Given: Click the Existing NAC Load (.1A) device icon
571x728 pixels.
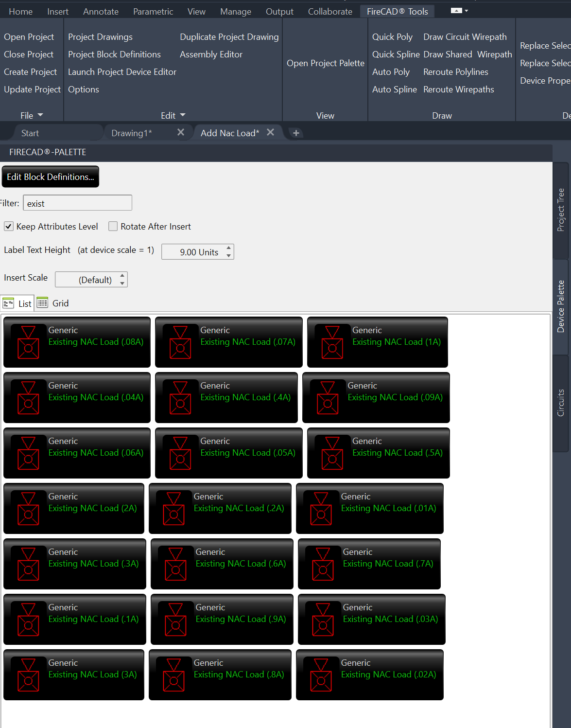Looking at the screenshot, I should (28, 620).
